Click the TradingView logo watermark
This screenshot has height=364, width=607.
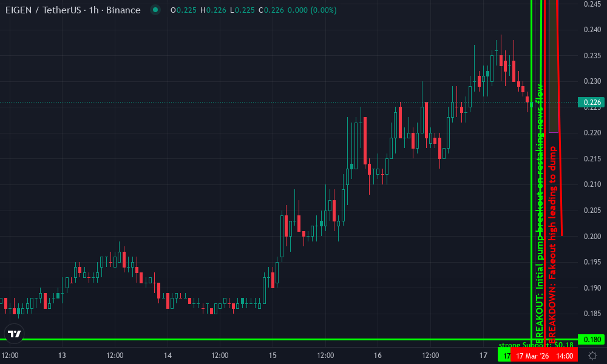click(x=13, y=332)
